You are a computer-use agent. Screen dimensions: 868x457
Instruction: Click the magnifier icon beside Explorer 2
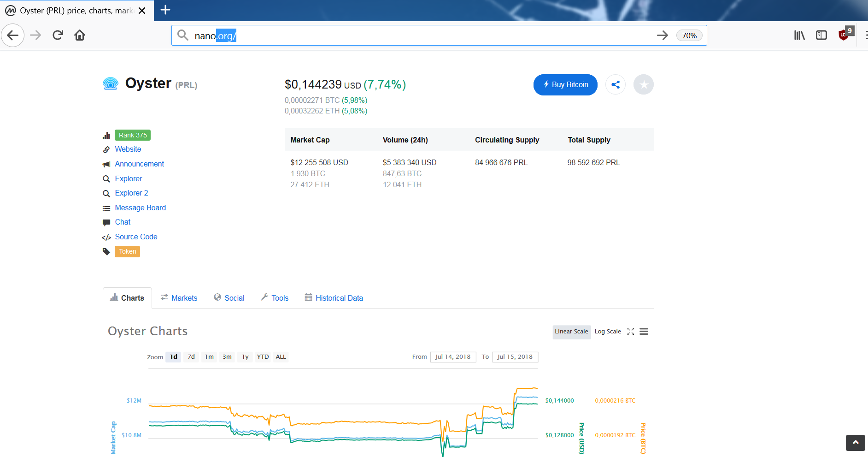106,194
